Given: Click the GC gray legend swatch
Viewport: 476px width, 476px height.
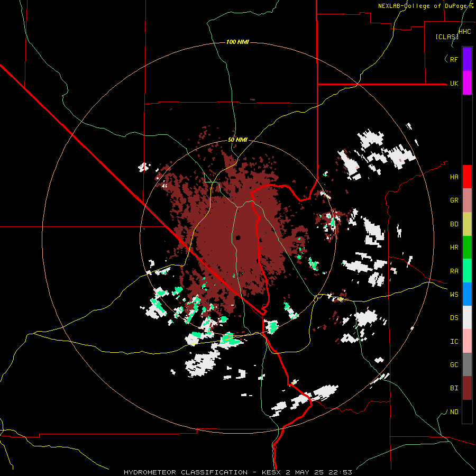Looking at the screenshot, I should pos(467,364).
